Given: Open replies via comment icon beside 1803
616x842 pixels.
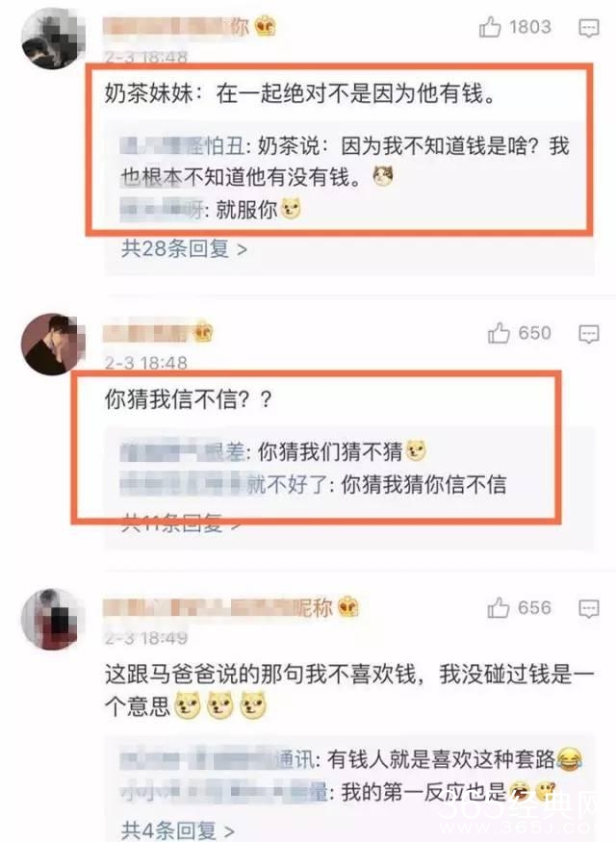Looking at the screenshot, I should click(589, 28).
